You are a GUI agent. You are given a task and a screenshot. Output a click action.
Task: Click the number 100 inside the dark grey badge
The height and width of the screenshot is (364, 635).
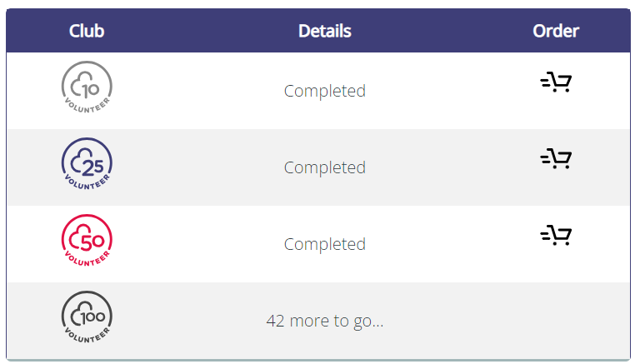(92, 317)
